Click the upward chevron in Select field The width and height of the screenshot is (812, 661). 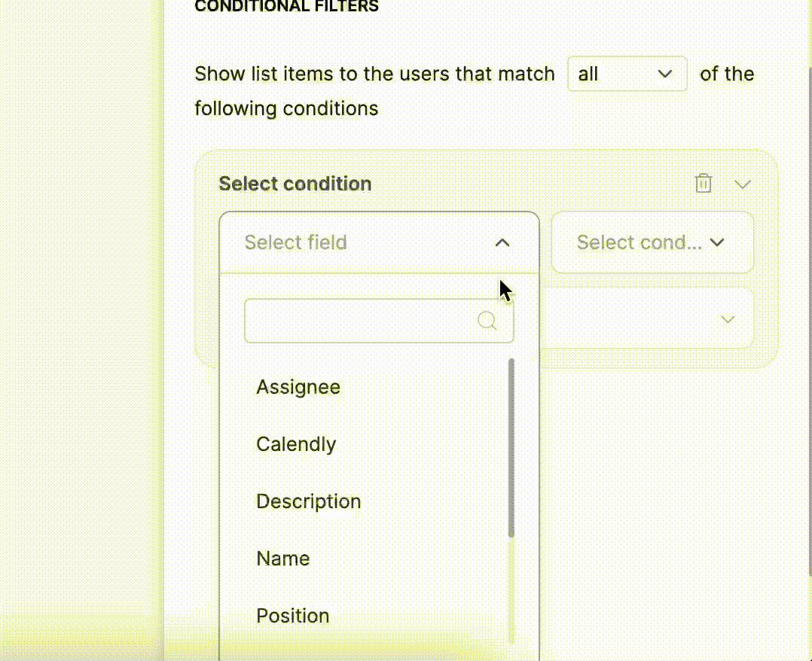[502, 242]
